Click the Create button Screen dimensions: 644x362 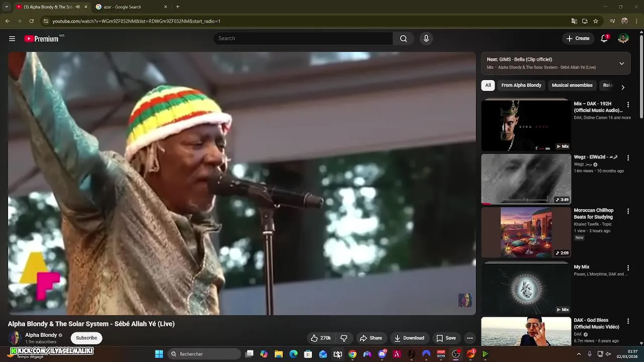(578, 39)
